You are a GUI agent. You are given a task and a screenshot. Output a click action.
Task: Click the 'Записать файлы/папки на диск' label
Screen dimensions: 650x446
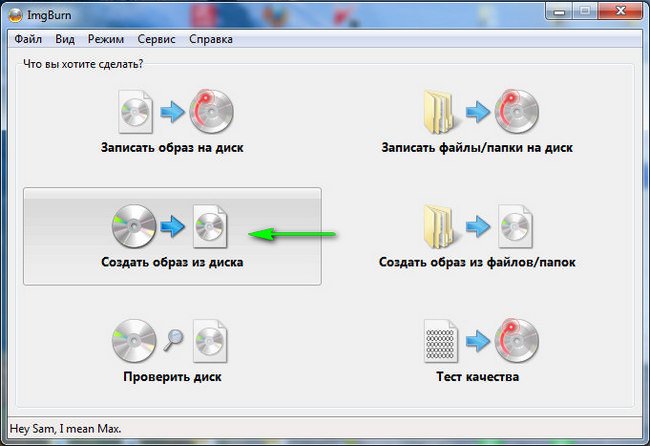pyautogui.click(x=477, y=148)
